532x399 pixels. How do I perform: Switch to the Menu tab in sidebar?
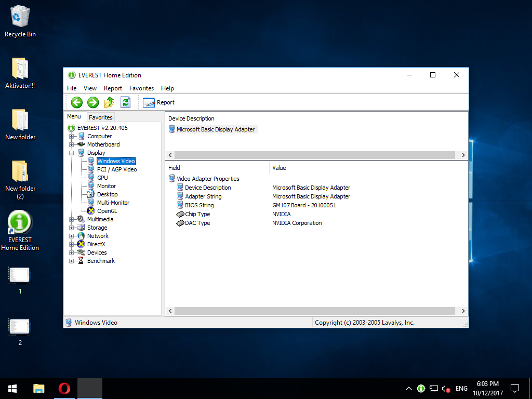click(74, 116)
